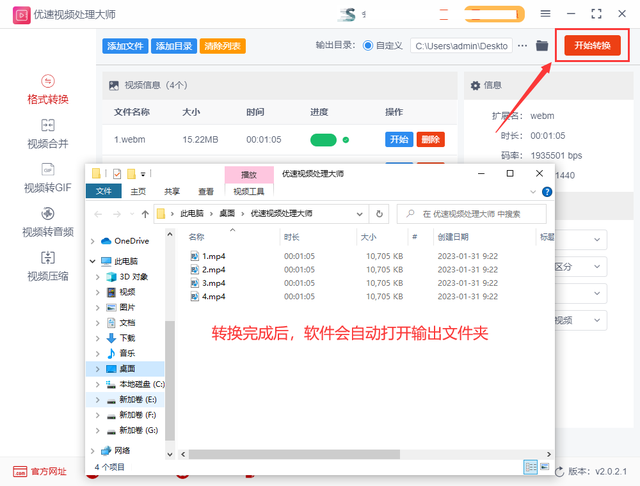The height and width of the screenshot is (486, 640).
Task: Click the quick access new folder icon
Action: tap(131, 174)
